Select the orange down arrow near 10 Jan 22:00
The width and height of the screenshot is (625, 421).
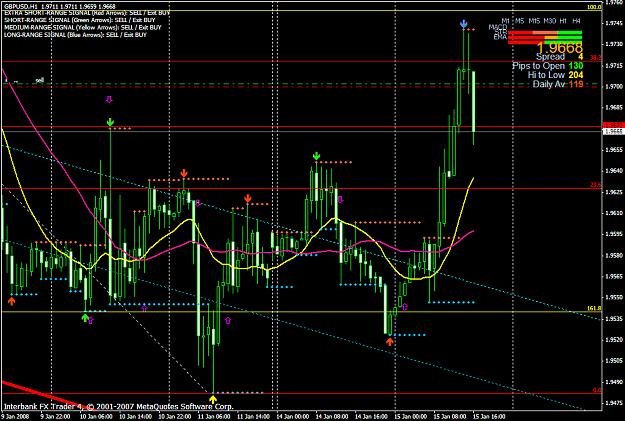pos(184,173)
